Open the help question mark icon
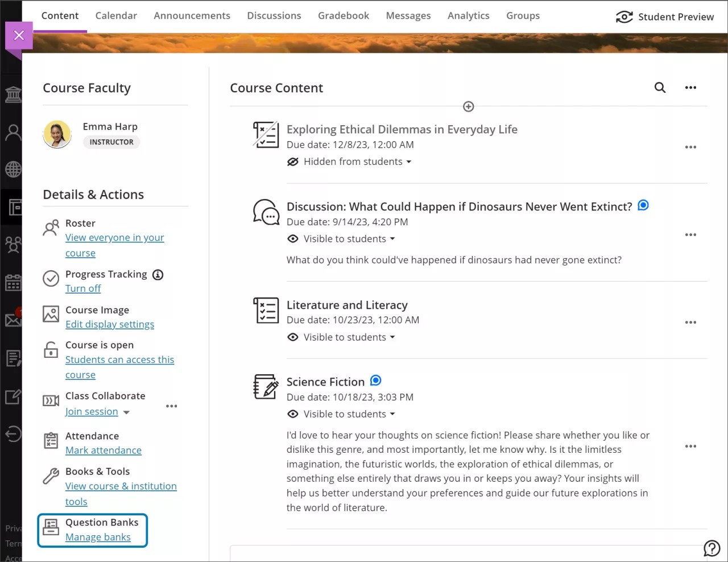Viewport: 728px width, 562px height. pyautogui.click(x=712, y=548)
